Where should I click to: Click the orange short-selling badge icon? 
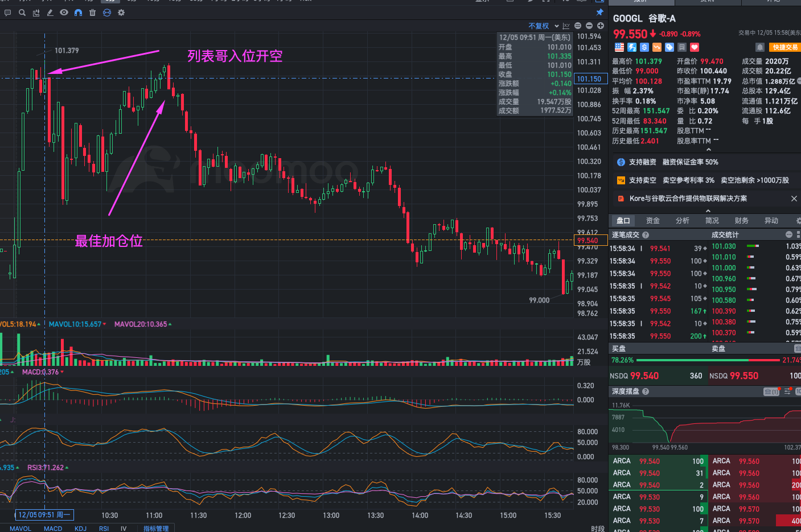(x=657, y=47)
